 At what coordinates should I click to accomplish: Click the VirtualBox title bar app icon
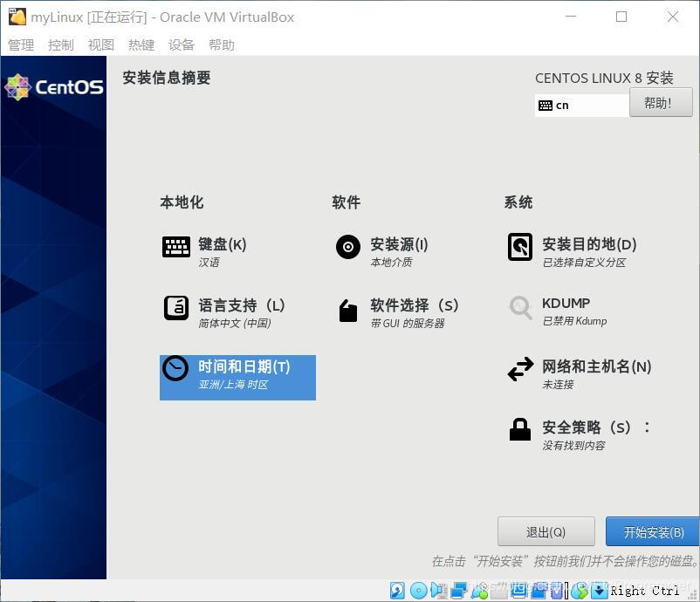point(17,17)
